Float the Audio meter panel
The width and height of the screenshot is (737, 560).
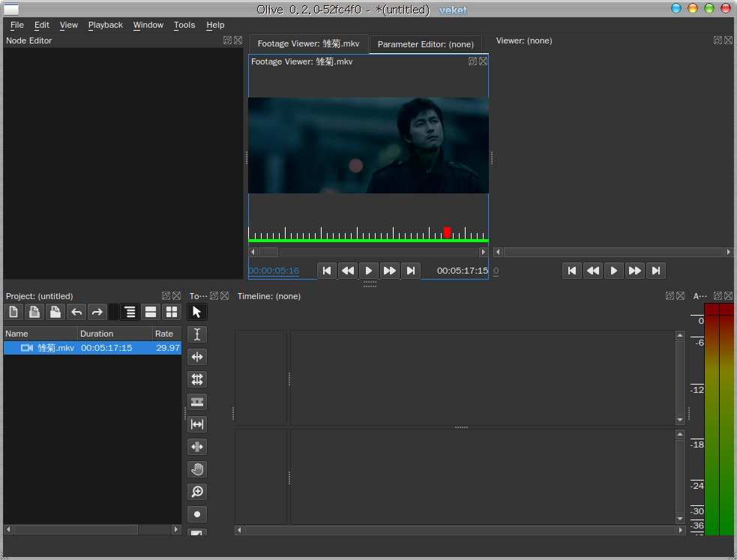pos(718,296)
